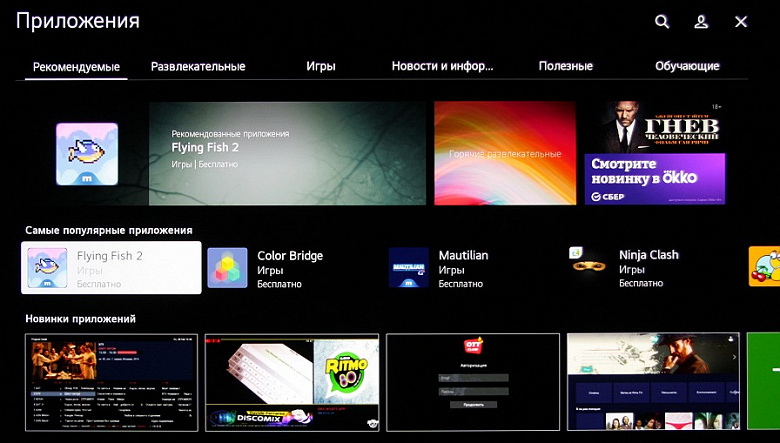Open the Обучающие tab
The height and width of the screenshot is (443, 780).
pyautogui.click(x=687, y=66)
